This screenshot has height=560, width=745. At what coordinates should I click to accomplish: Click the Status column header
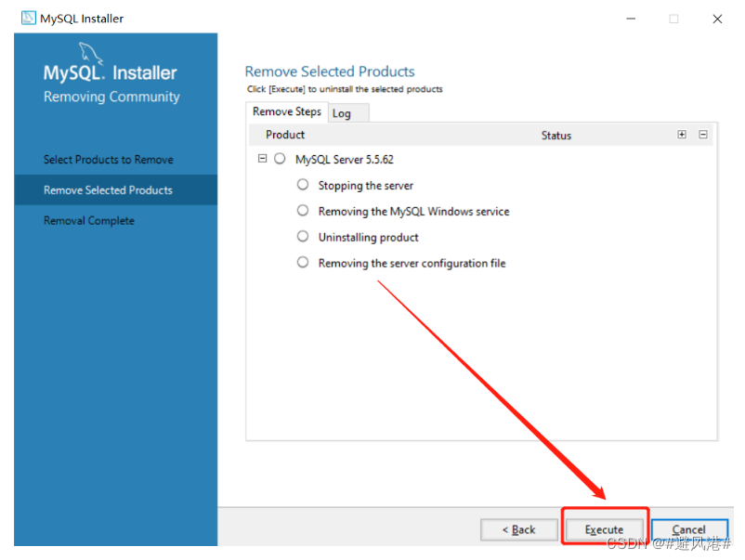(556, 136)
